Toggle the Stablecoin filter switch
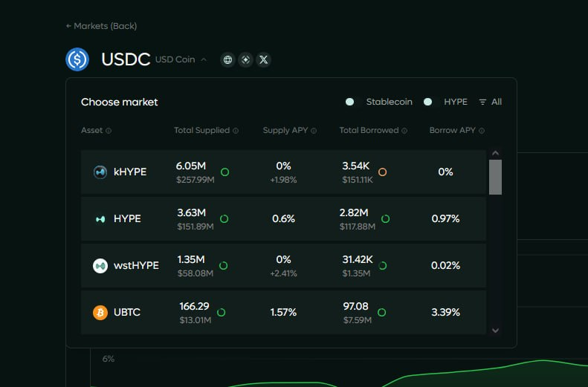This screenshot has width=588, height=387. (353, 102)
